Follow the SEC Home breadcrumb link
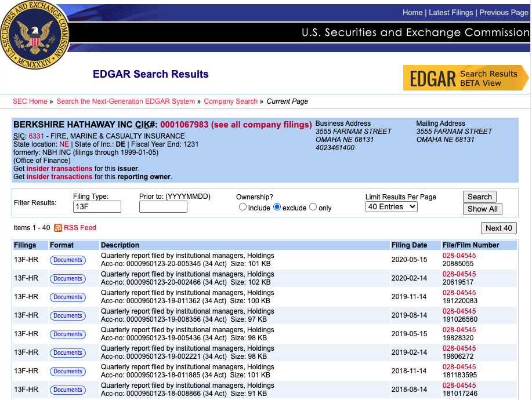The height and width of the screenshot is (400, 532). coord(30,101)
